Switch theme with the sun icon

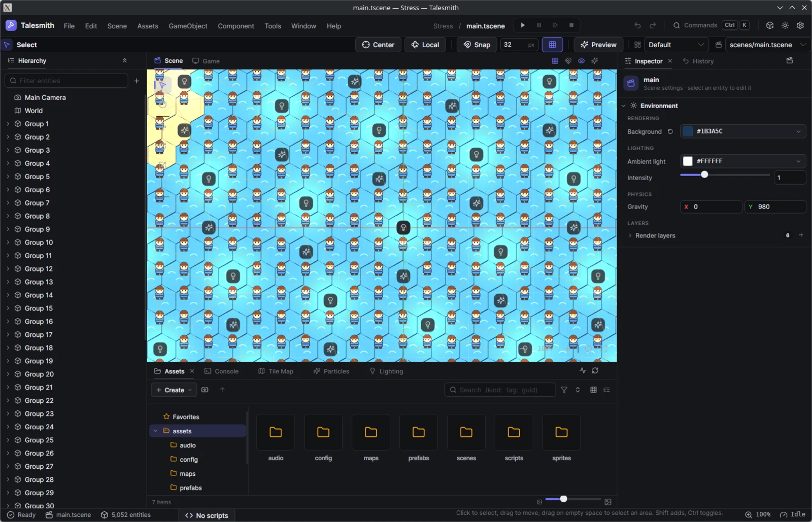[x=785, y=25]
